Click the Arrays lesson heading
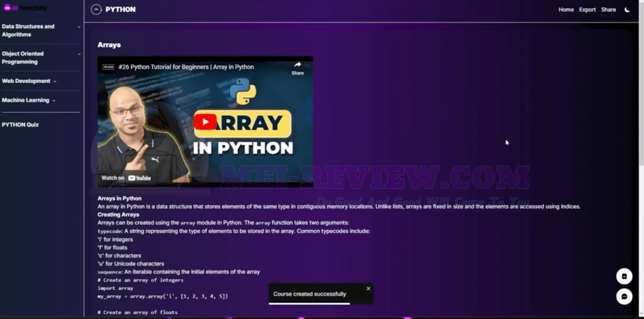 click(109, 45)
